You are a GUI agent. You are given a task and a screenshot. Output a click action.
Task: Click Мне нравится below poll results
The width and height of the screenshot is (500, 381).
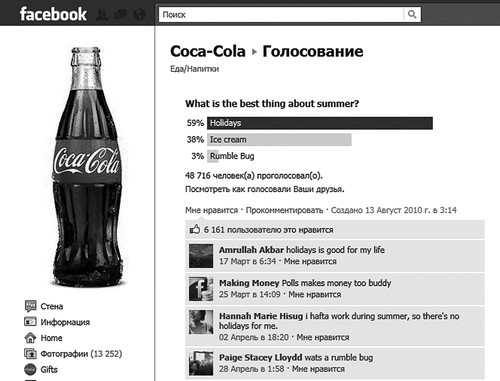coord(211,210)
